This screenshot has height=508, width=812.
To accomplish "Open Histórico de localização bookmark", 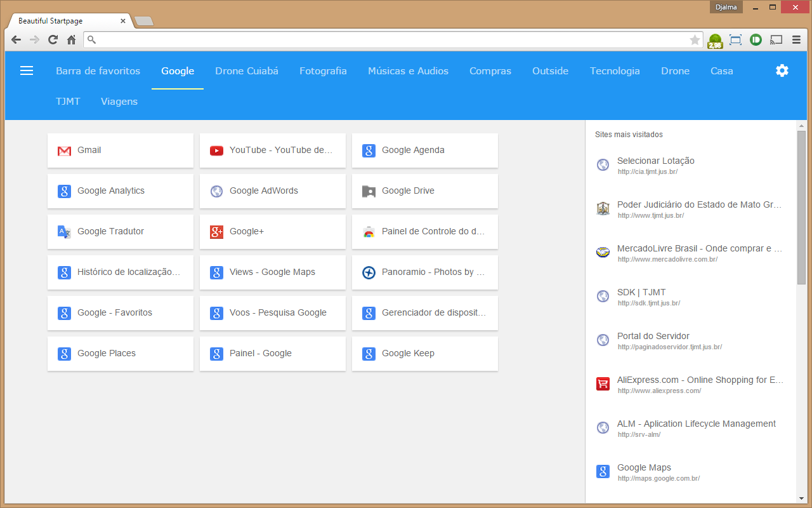I will click(x=121, y=272).
